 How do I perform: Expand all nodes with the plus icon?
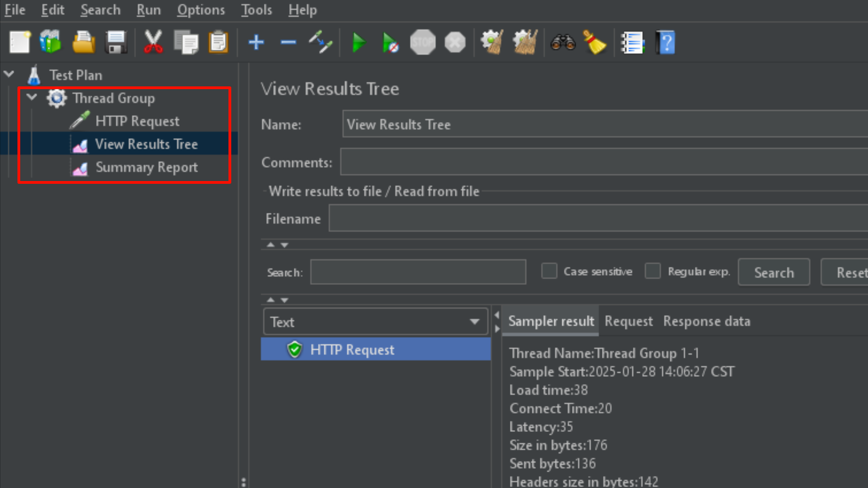pyautogui.click(x=256, y=42)
